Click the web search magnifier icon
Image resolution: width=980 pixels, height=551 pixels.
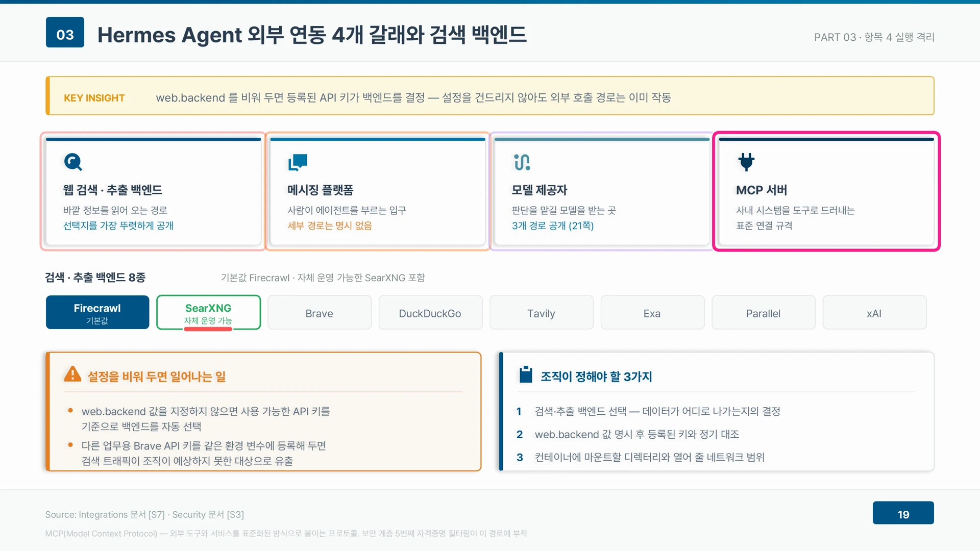coord(73,162)
